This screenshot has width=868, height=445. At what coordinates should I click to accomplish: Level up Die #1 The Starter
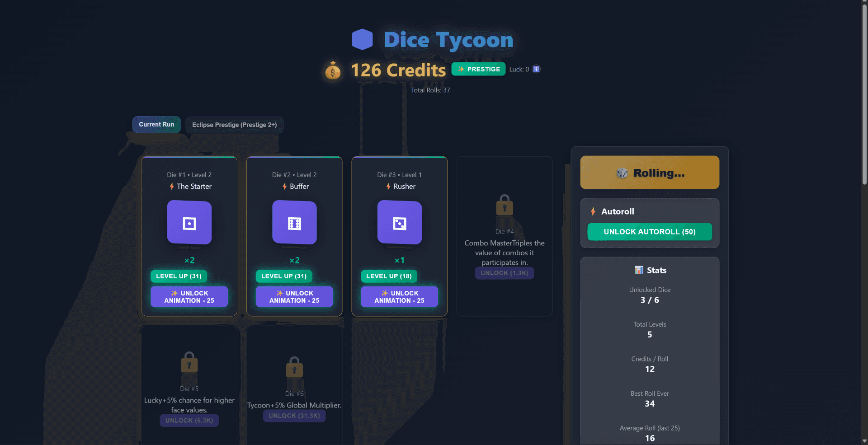tap(179, 276)
